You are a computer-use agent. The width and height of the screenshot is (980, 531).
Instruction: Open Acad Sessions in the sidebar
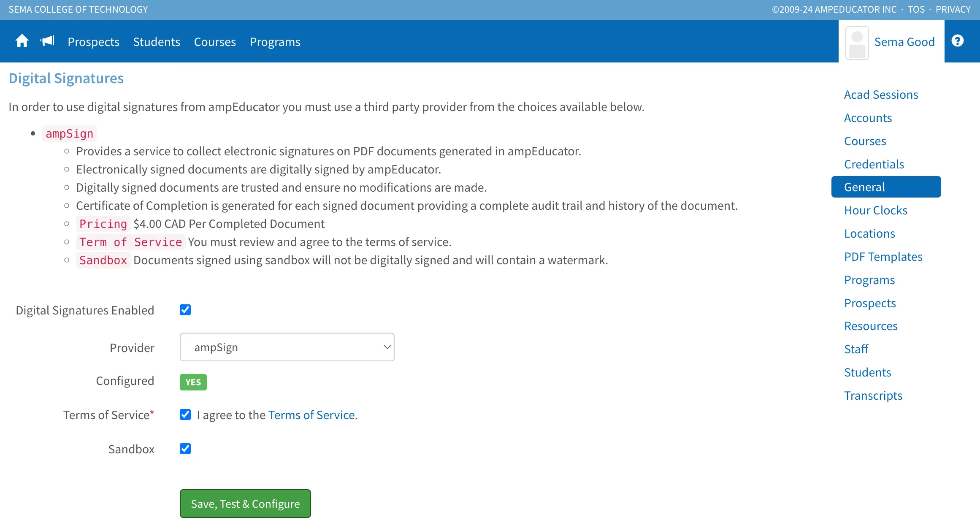(x=881, y=95)
